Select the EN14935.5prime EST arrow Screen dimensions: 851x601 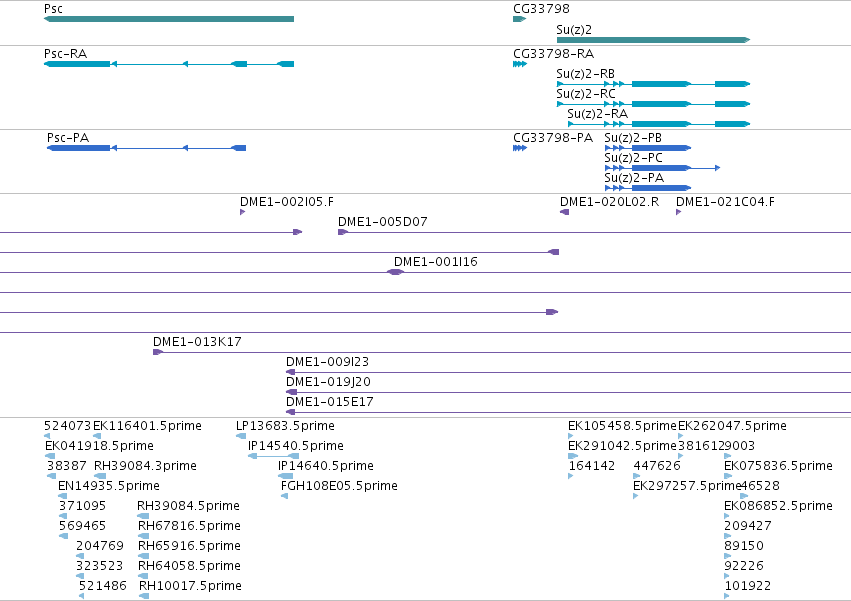pos(62,496)
